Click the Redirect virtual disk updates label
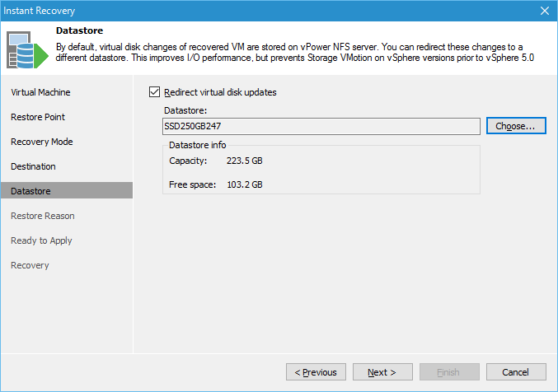The width and height of the screenshot is (558, 392). (x=220, y=92)
